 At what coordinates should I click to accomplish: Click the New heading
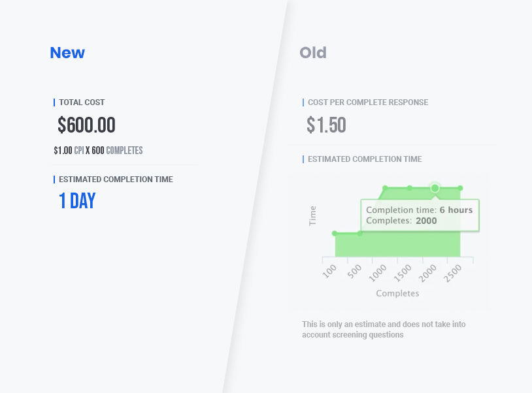tap(67, 52)
